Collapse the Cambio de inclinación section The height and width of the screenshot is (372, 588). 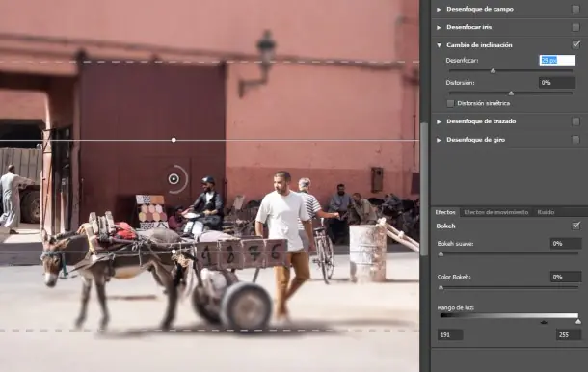point(439,45)
